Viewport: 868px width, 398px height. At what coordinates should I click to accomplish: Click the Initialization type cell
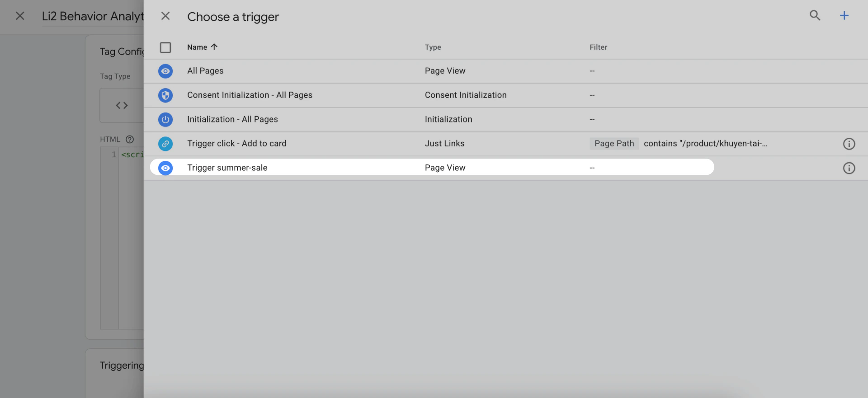[448, 119]
